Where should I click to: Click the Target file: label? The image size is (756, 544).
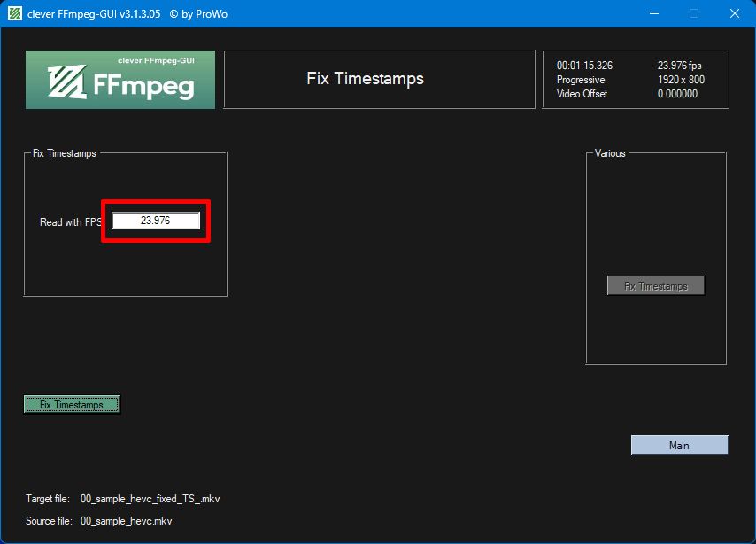click(x=48, y=499)
